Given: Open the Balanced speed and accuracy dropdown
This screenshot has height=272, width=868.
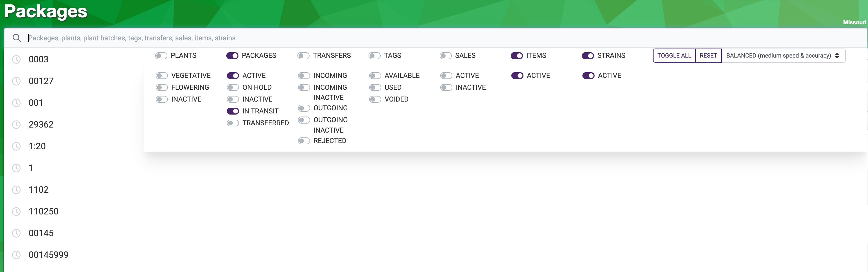Looking at the screenshot, I should pos(782,56).
